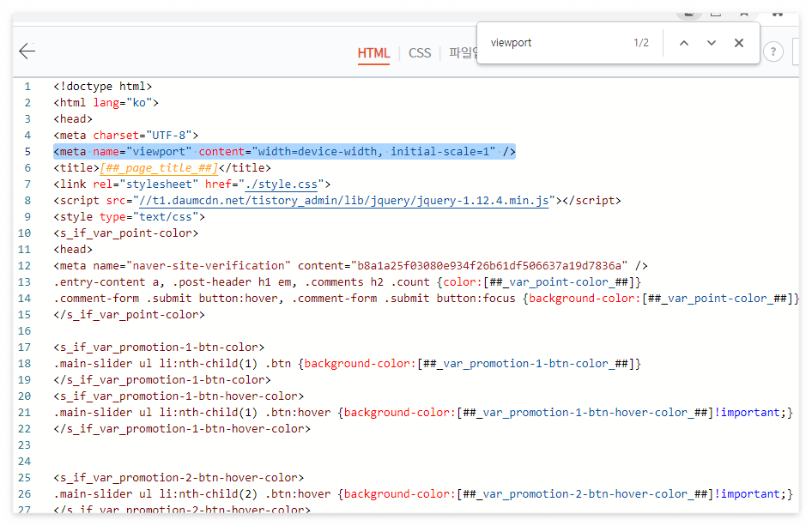The height and width of the screenshot is (526, 812).
Task: Switch to the HTML tab
Action: point(373,53)
